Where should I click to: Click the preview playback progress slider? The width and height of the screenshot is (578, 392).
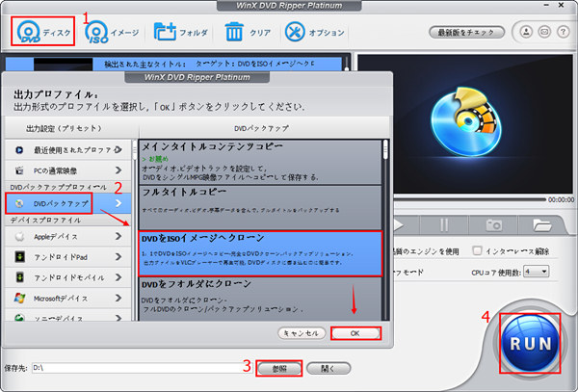pyautogui.click(x=469, y=199)
